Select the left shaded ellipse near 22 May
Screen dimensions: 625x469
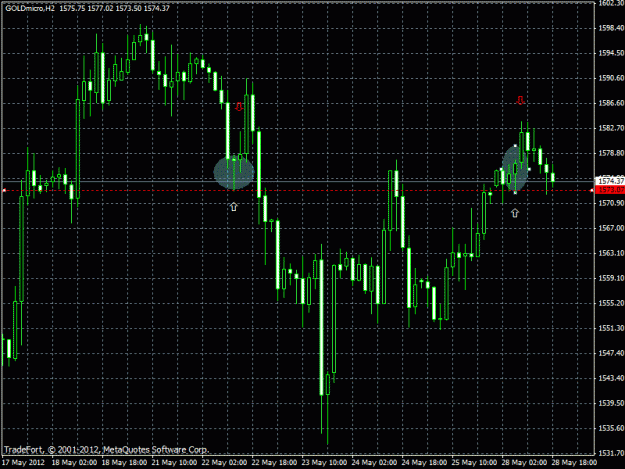tap(234, 173)
